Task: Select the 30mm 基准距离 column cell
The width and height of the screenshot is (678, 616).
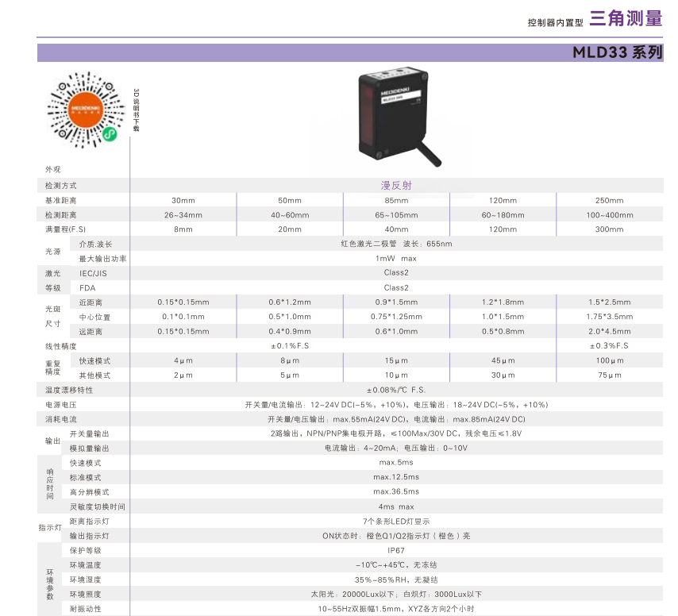Action: tap(183, 200)
